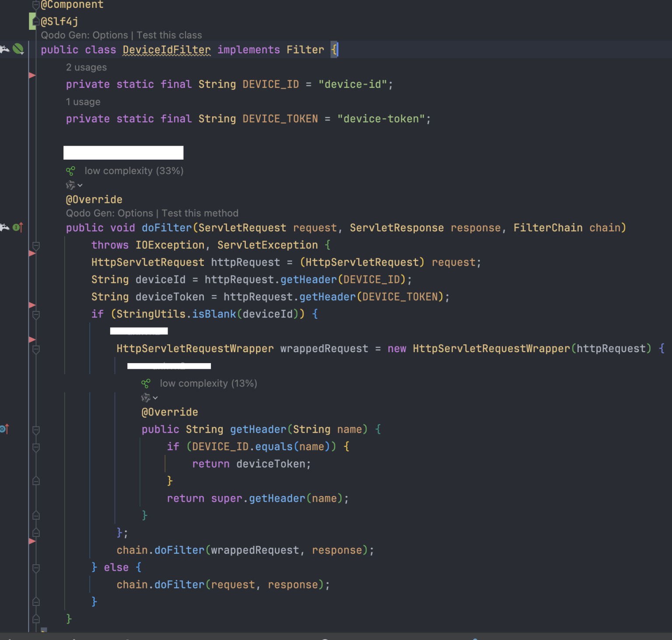Click the overriding-method gutter icon beside getHeader
This screenshot has height=640, width=672.
tap(4, 429)
